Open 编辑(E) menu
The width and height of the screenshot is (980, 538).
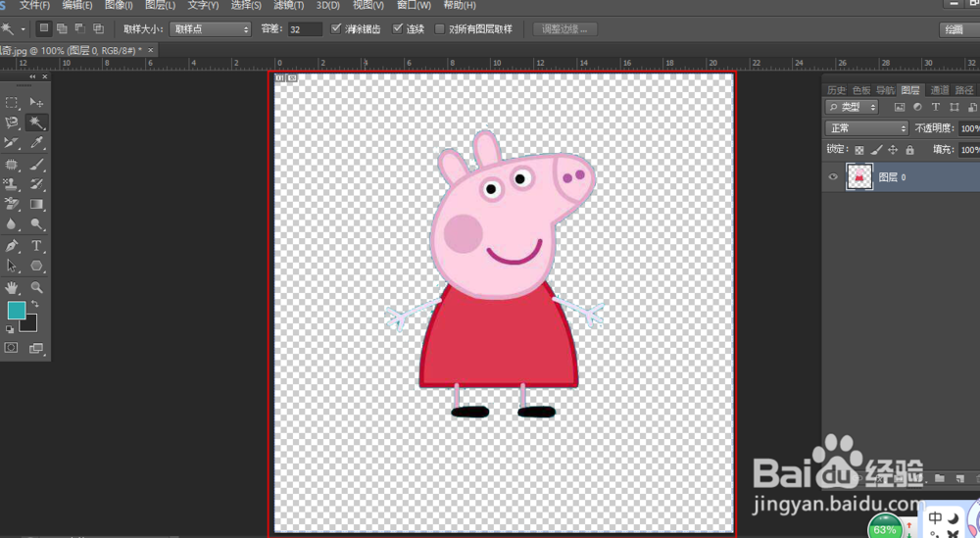click(x=76, y=6)
